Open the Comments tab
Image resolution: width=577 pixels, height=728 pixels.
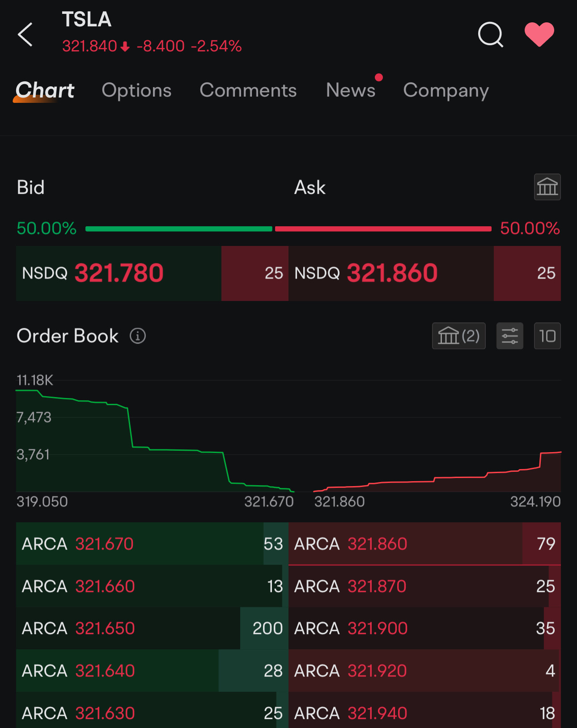click(x=248, y=90)
